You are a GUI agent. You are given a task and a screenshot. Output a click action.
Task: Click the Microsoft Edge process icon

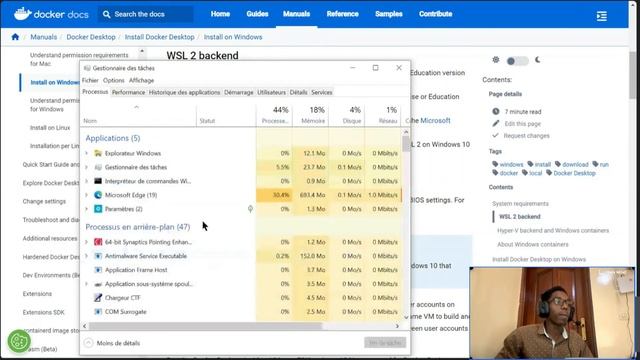pos(98,195)
